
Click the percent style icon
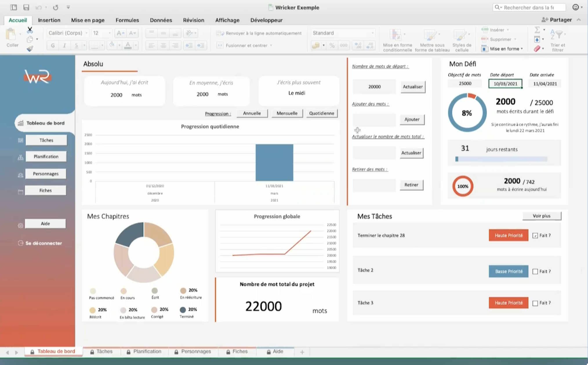(x=332, y=45)
